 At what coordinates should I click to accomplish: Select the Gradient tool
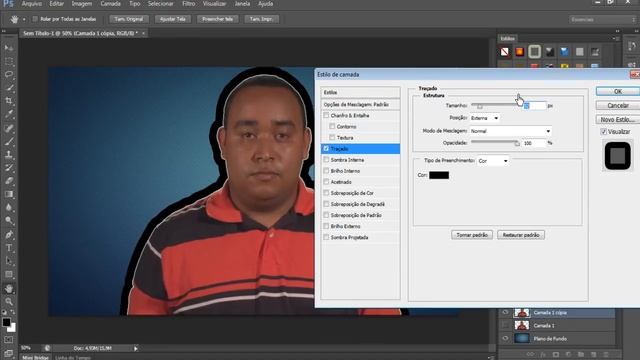(9, 194)
